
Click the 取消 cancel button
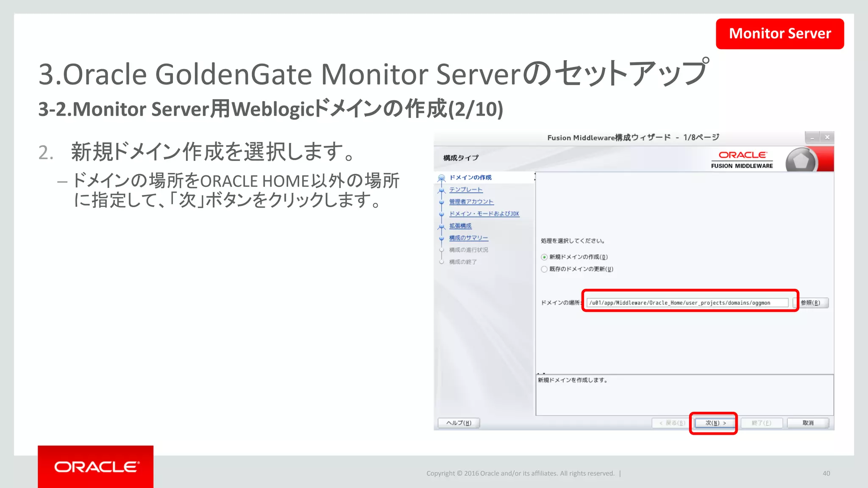(808, 423)
